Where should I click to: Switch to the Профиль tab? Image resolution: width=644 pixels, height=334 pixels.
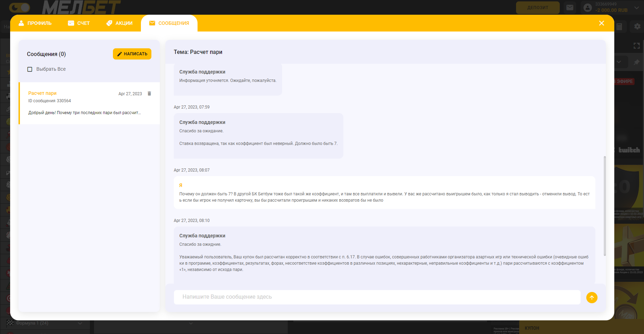pos(35,23)
